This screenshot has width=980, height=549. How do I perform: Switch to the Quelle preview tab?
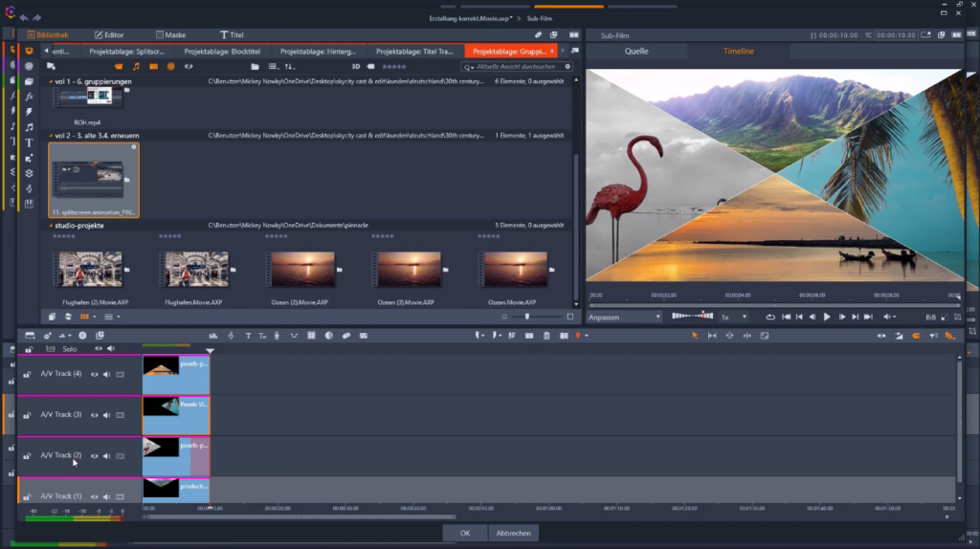click(x=636, y=51)
